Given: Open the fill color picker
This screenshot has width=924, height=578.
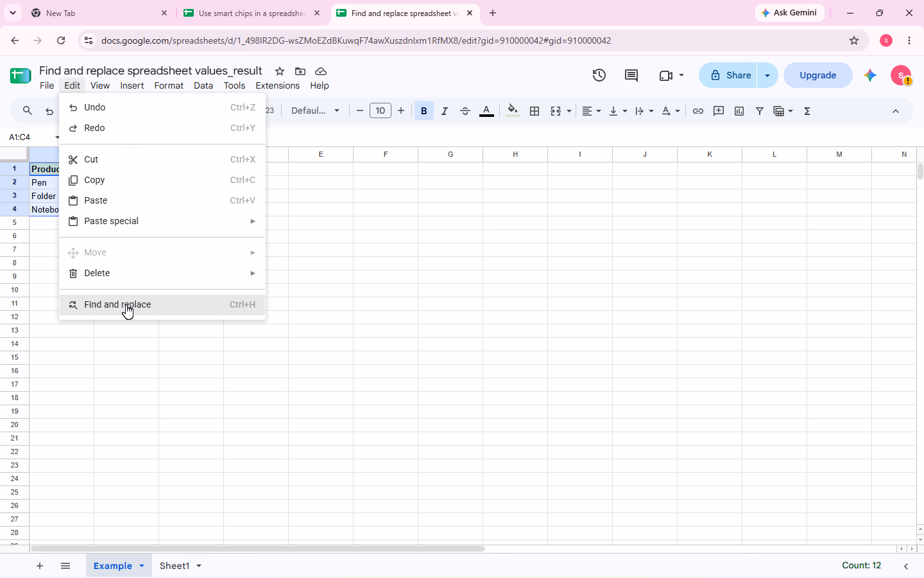Looking at the screenshot, I should tap(513, 111).
